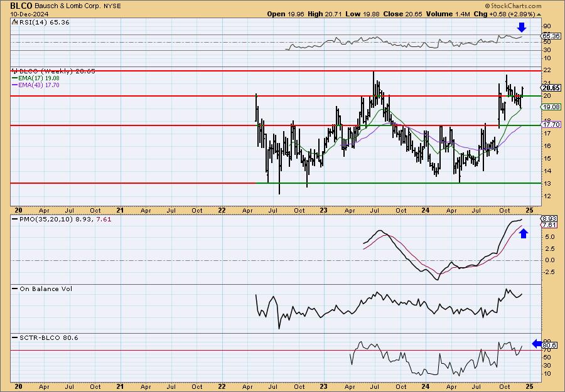
Task: Click the 20.65 last price axis tag
Action: point(551,88)
